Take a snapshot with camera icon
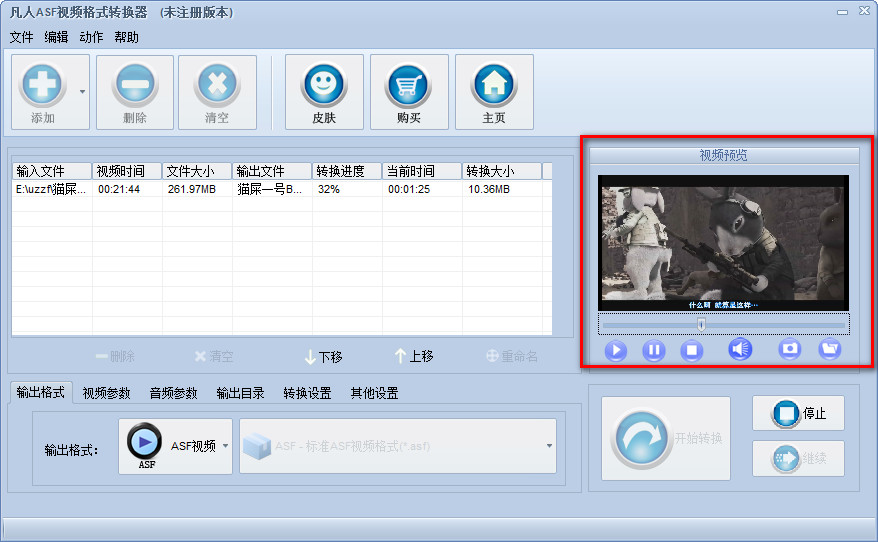 790,349
